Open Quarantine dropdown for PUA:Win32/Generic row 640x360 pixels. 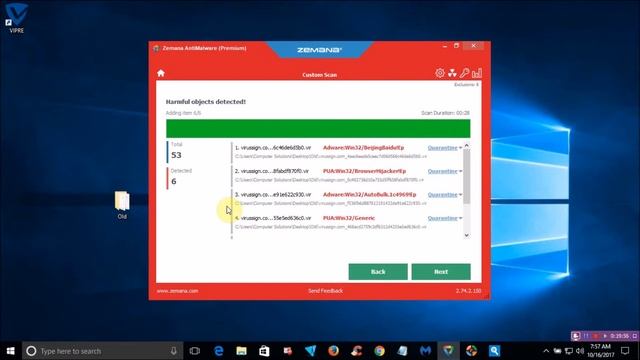[x=444, y=218]
